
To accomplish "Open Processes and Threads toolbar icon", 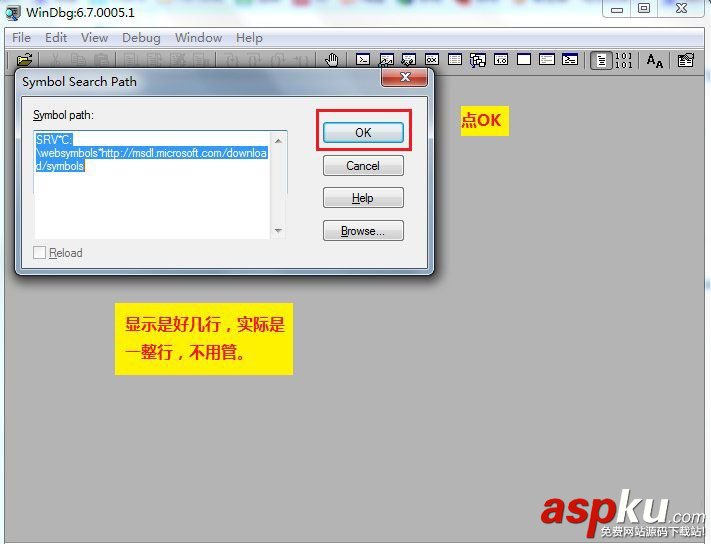I will [547, 59].
